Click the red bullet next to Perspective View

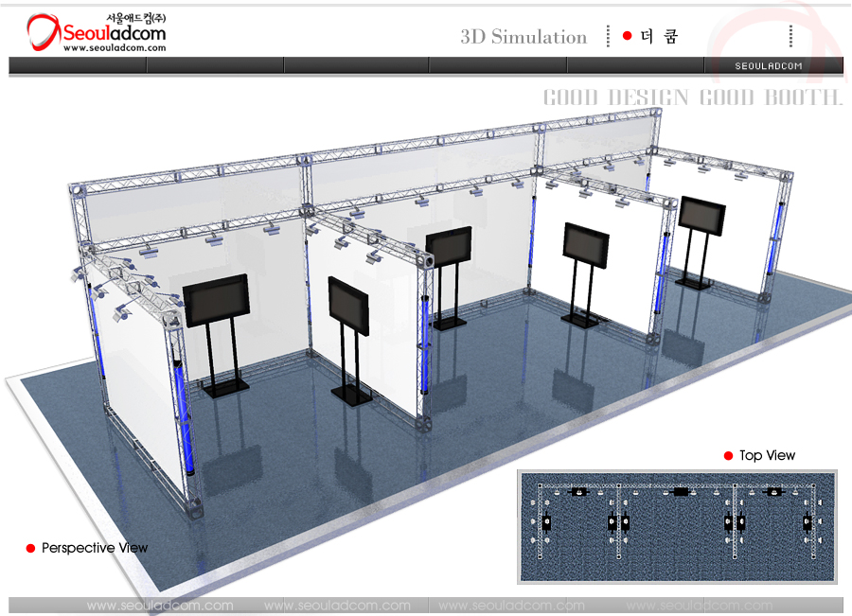(x=30, y=548)
